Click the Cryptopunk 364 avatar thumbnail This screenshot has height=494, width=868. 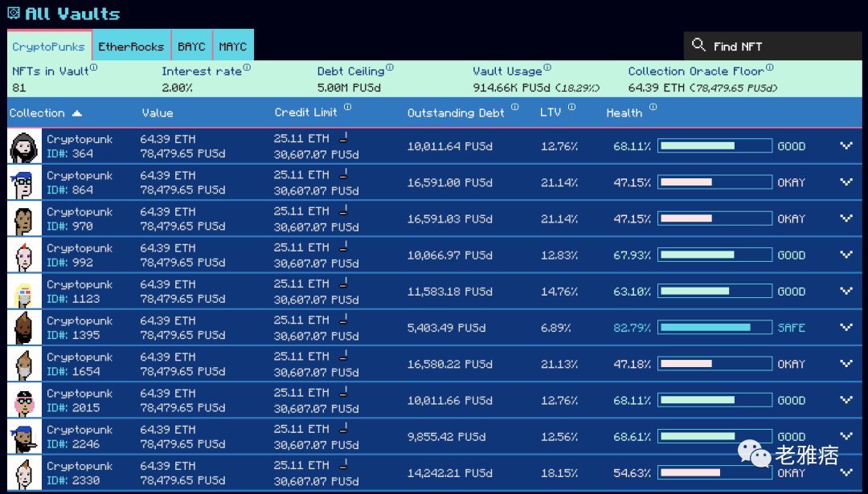[x=24, y=146]
